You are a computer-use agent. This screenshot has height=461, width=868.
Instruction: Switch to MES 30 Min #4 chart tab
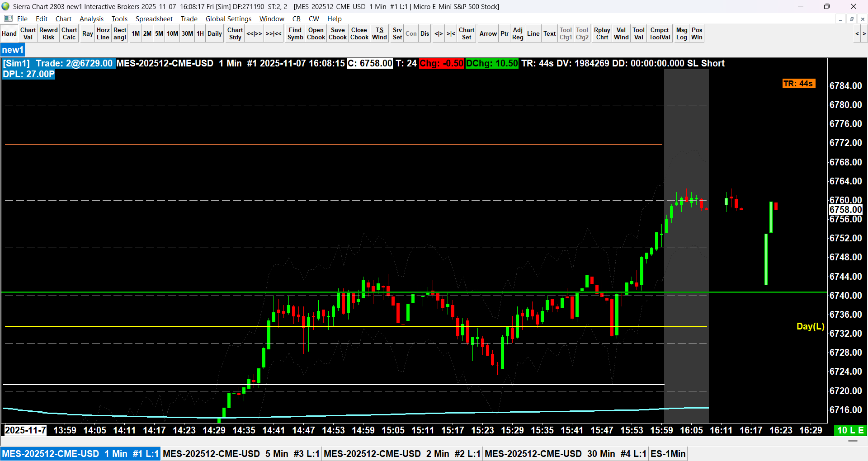click(566, 453)
